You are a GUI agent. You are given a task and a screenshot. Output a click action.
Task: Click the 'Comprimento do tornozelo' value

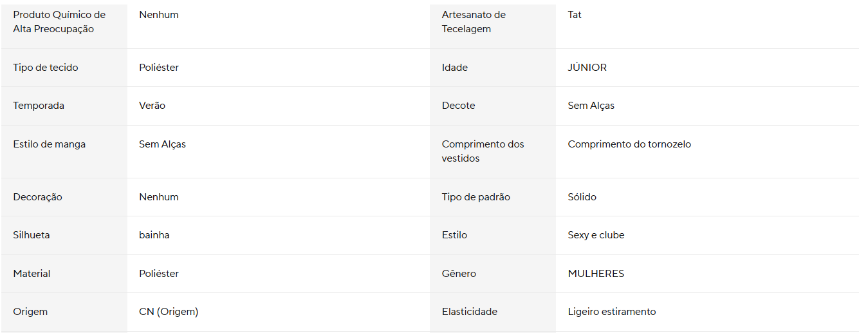629,144
